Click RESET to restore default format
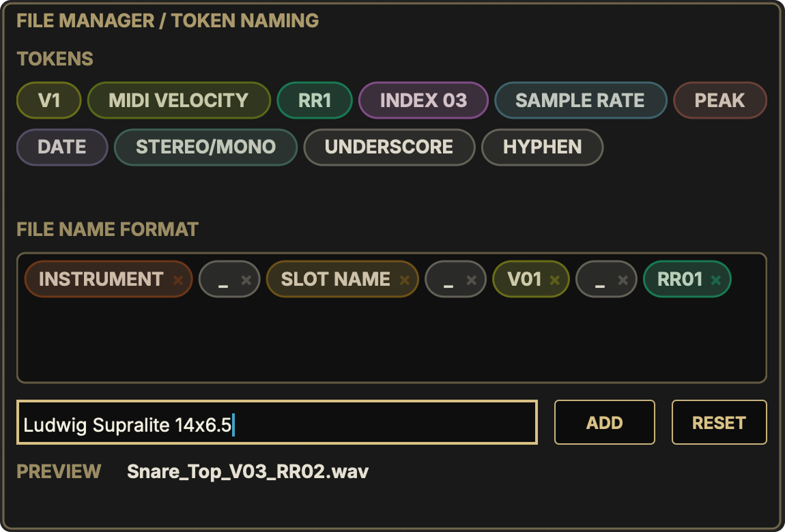The image size is (785, 532). (719, 422)
